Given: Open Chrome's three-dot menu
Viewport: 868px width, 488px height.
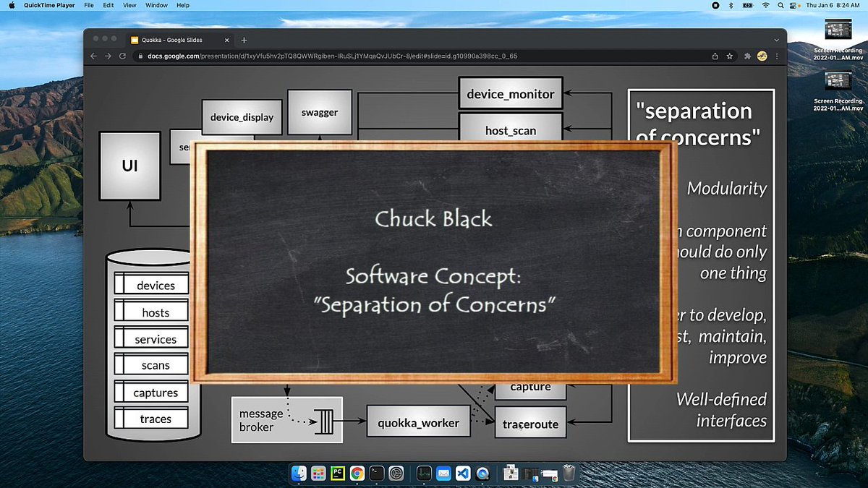Looking at the screenshot, I should coord(776,56).
